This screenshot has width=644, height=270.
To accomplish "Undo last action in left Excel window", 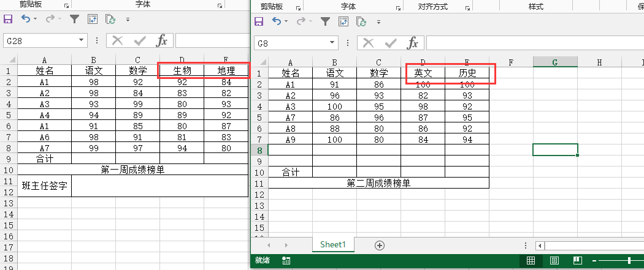I will [26, 19].
